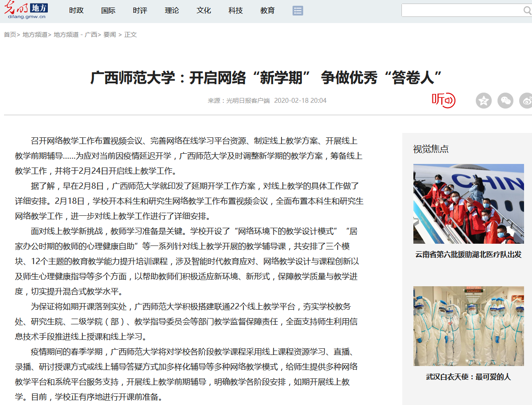This screenshot has width=532, height=405.
Task: Open the 时政 navigation menu item
Action: [x=76, y=11]
